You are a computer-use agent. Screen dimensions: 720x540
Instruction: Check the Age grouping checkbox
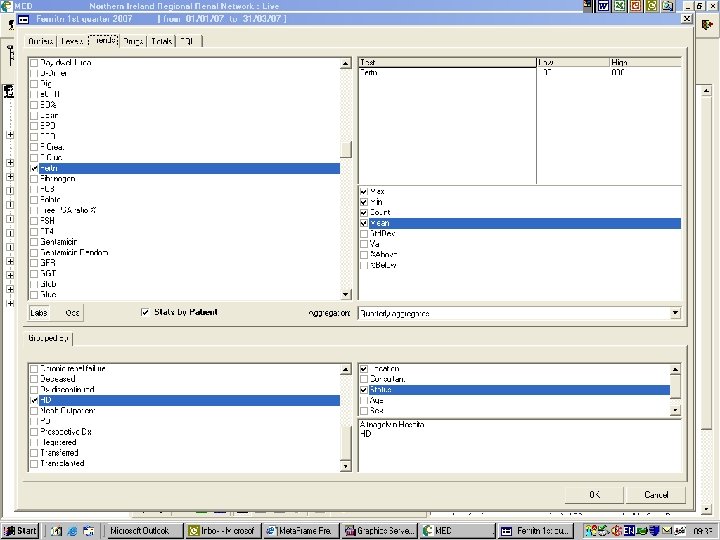pos(364,400)
